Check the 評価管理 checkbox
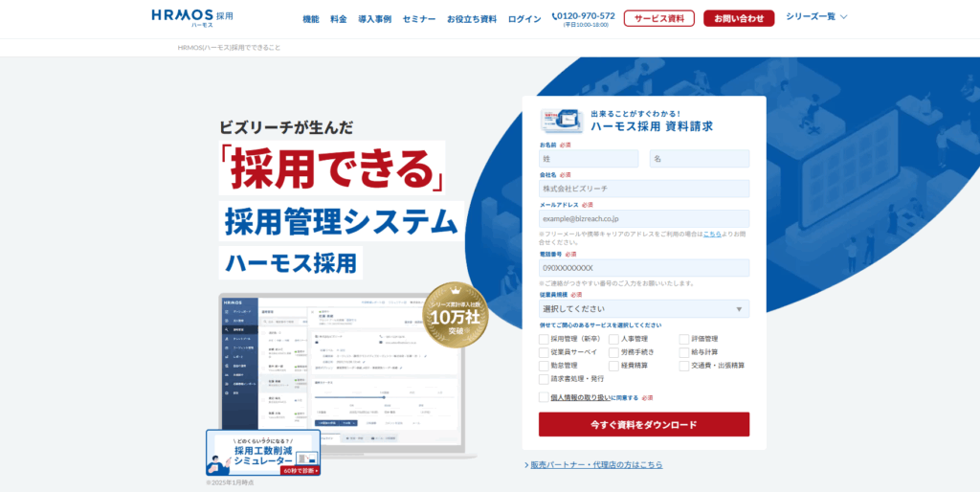Image resolution: width=980 pixels, height=492 pixels. (684, 340)
